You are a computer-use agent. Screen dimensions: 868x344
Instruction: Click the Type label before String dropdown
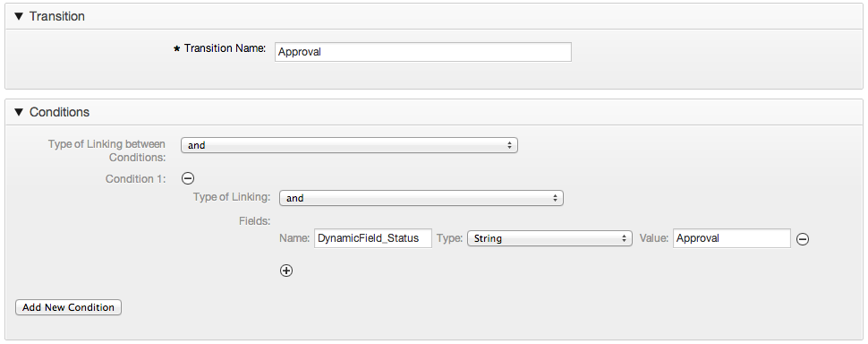click(x=449, y=238)
